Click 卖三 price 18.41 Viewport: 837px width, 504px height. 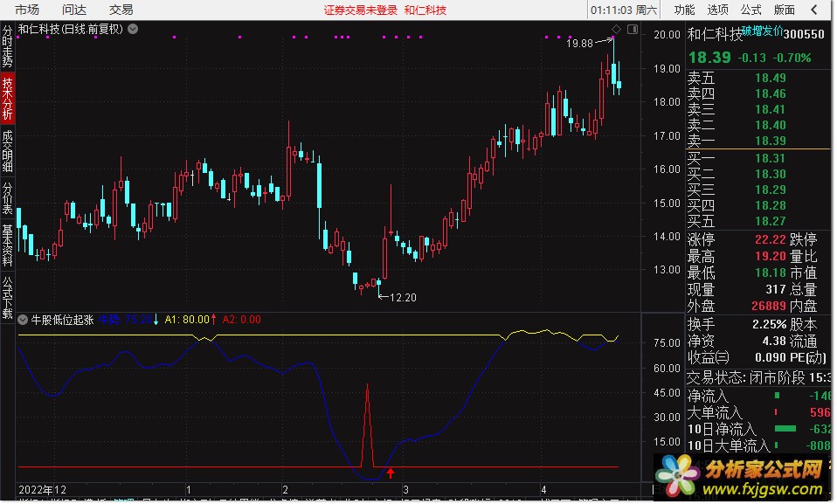771,109
